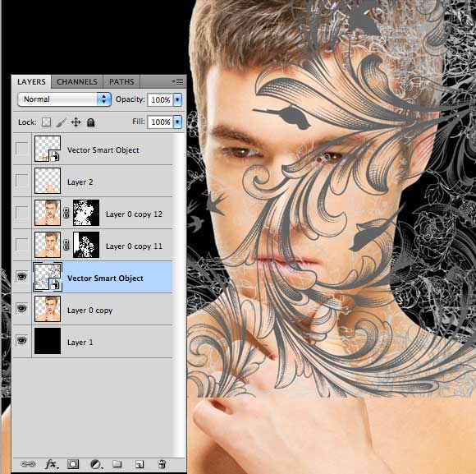
Task: Open the layer style fx menu
Action: [52, 464]
